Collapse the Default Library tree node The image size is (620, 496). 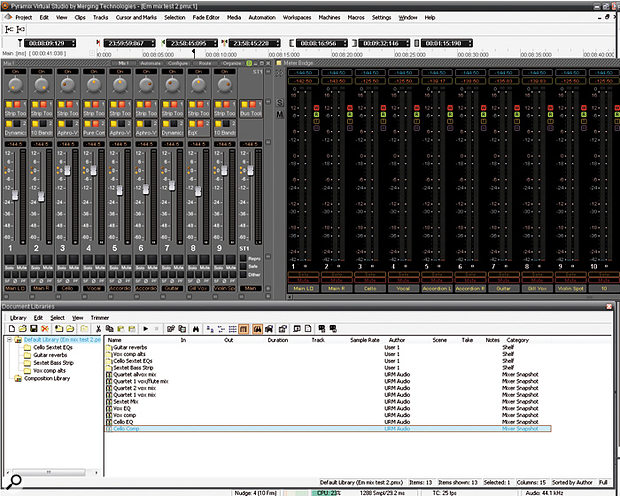click(9, 340)
